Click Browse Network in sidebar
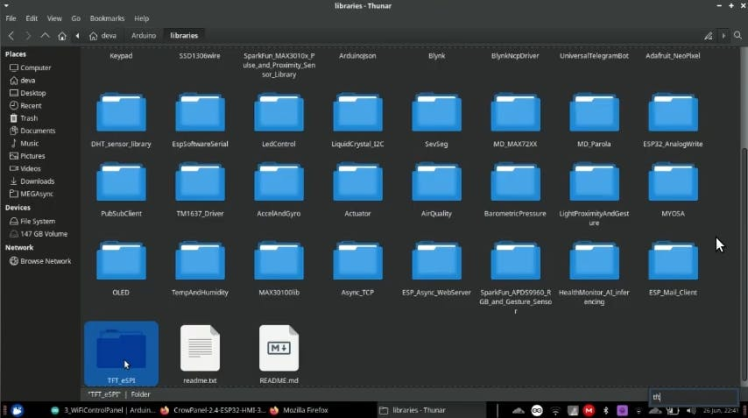Viewport: 748px width, 418px height. pyautogui.click(x=45, y=261)
